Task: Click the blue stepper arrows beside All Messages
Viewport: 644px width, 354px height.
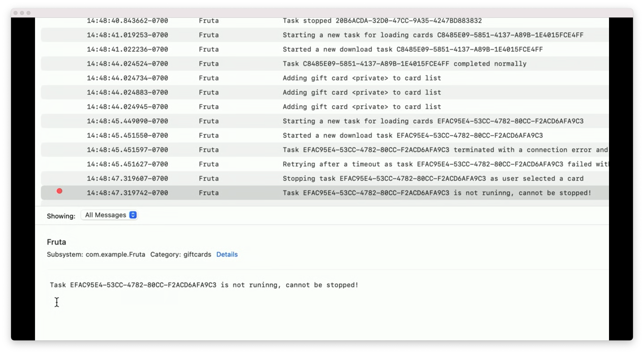Action: tap(133, 215)
